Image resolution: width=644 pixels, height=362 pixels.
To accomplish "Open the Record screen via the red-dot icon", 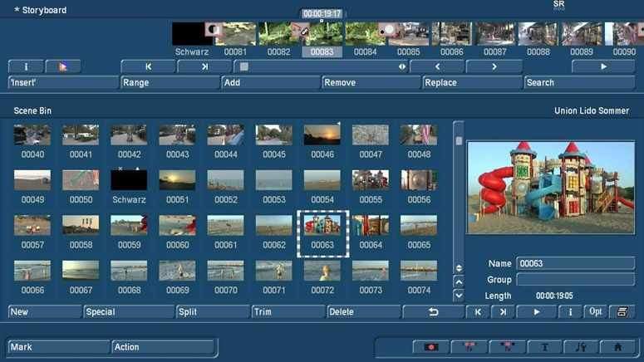I will [431, 347].
